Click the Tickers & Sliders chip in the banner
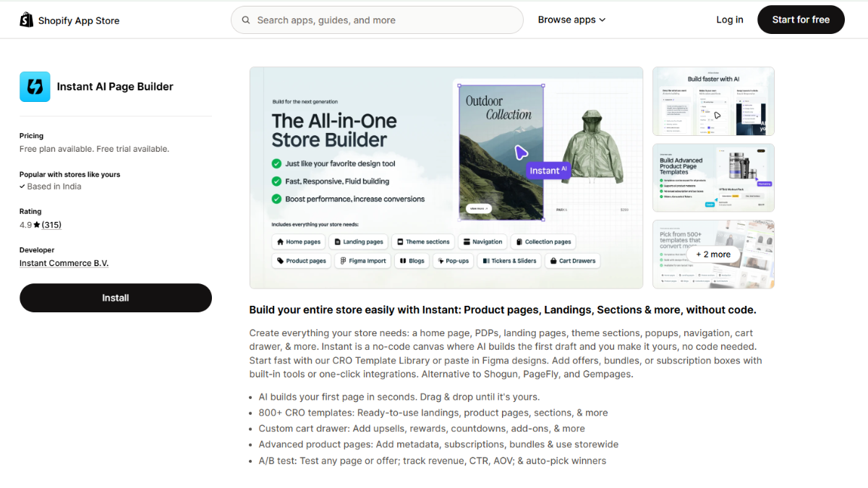 click(x=509, y=261)
